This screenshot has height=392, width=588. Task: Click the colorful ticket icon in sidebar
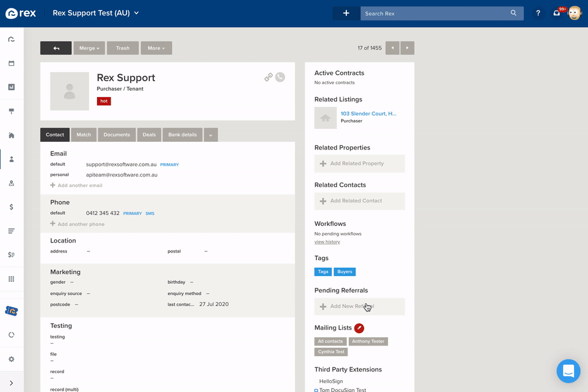pyautogui.click(x=11, y=311)
